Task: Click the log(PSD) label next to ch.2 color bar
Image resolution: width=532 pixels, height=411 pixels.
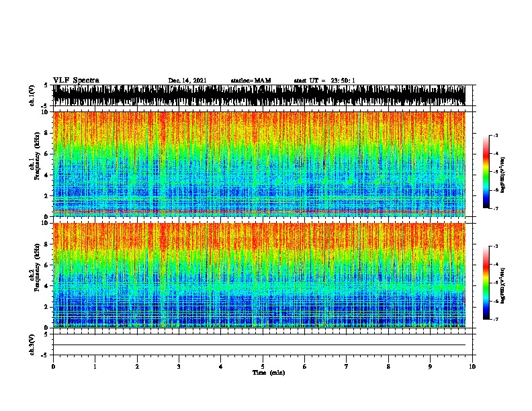Action: tap(502, 285)
